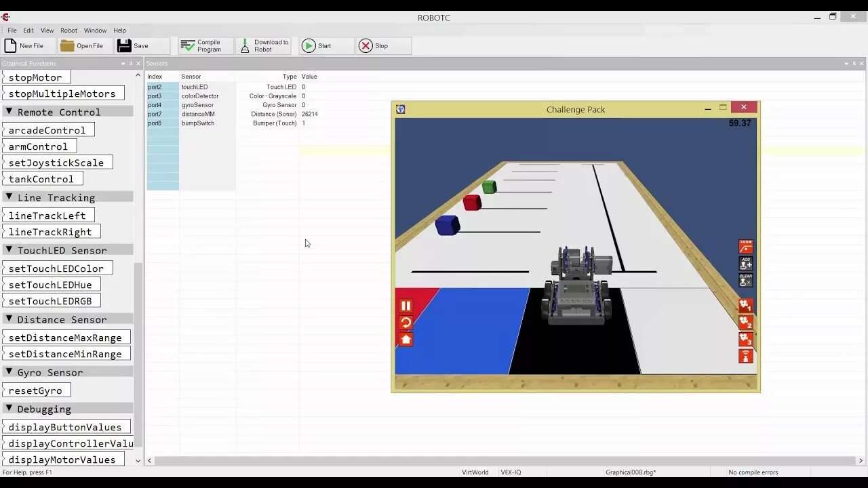
Task: Click the Open File folder button
Action: [x=85, y=45]
